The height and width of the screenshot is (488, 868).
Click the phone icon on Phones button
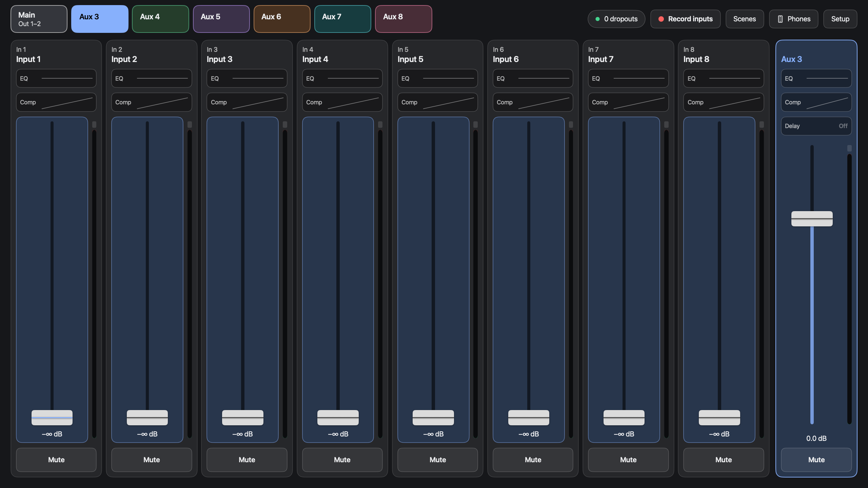pyautogui.click(x=780, y=19)
